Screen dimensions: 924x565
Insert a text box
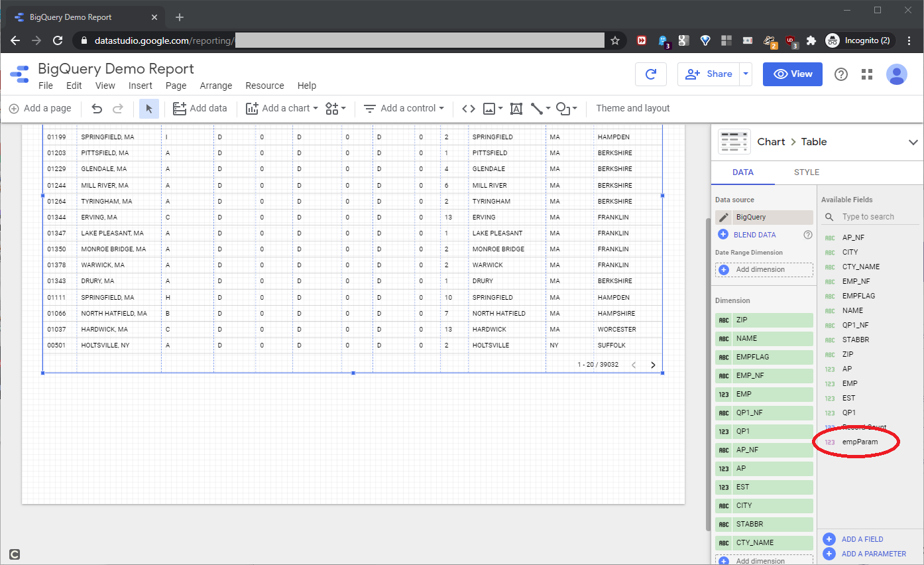point(516,108)
